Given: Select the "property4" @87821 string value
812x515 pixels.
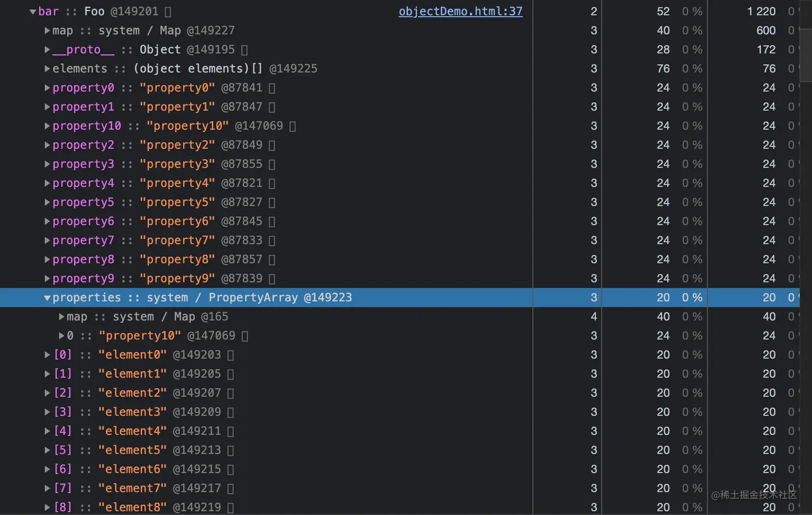Looking at the screenshot, I should click(177, 183).
